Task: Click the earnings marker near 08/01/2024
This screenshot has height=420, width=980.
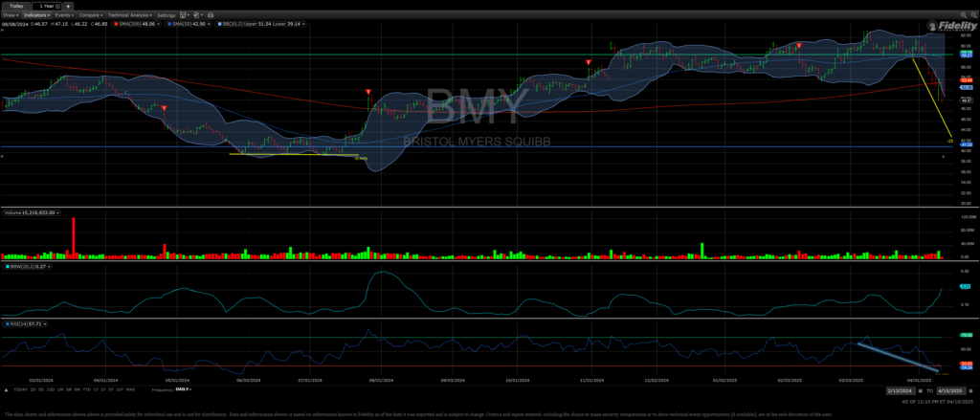Action: (x=368, y=92)
